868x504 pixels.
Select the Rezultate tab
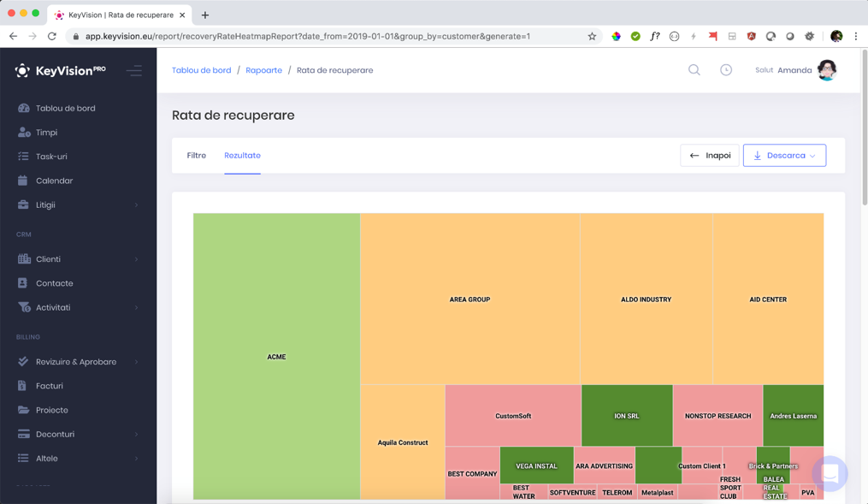pos(243,156)
